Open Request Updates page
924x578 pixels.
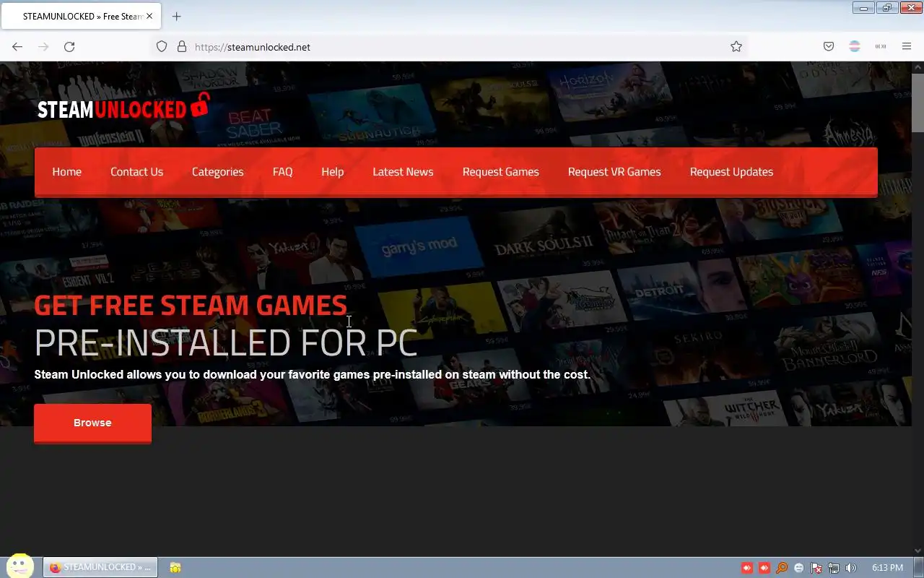click(731, 172)
